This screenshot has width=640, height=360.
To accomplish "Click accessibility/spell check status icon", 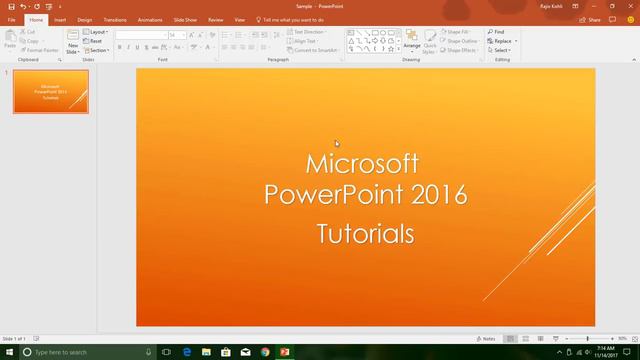I will pos(36,338).
